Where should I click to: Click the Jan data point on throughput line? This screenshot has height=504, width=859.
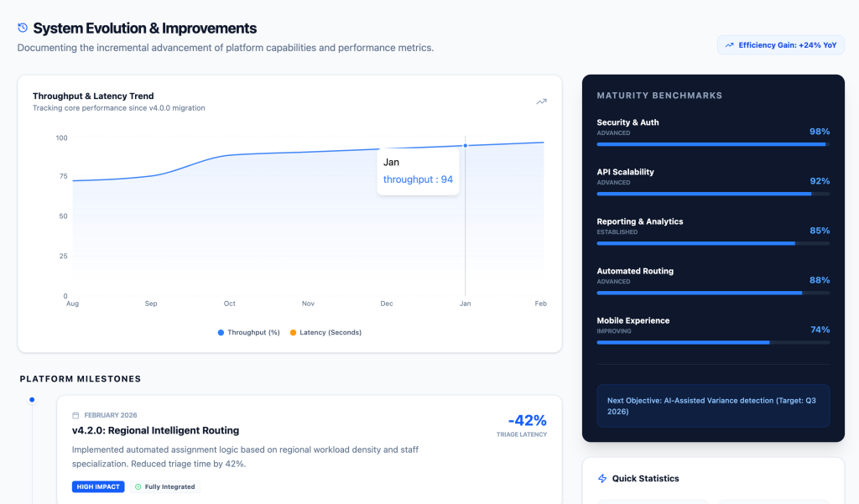click(465, 146)
